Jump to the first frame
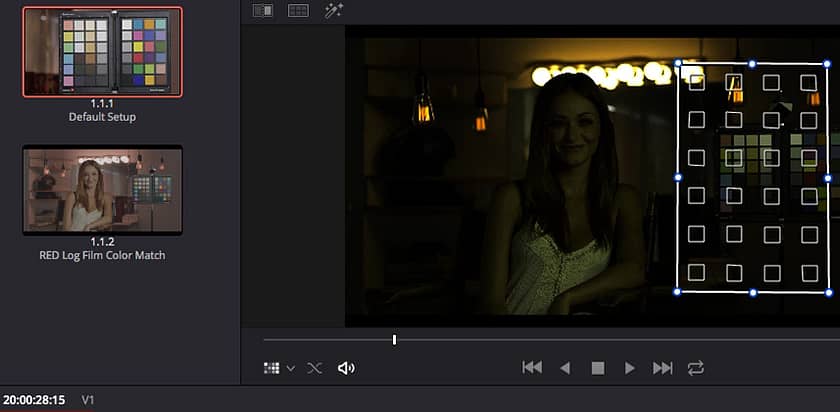This screenshot has height=412, width=840. pyautogui.click(x=532, y=368)
